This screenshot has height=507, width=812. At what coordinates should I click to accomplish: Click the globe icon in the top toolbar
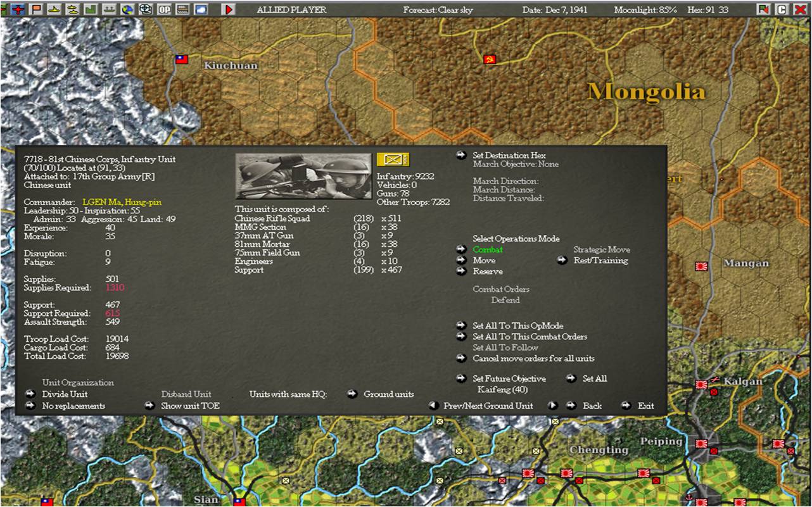point(128,9)
